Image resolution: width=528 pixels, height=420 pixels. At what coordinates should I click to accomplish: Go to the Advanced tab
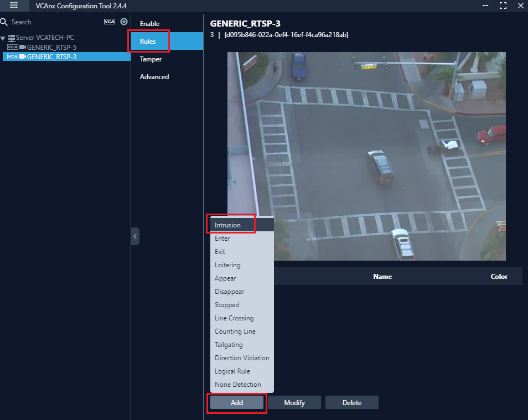pyautogui.click(x=154, y=77)
